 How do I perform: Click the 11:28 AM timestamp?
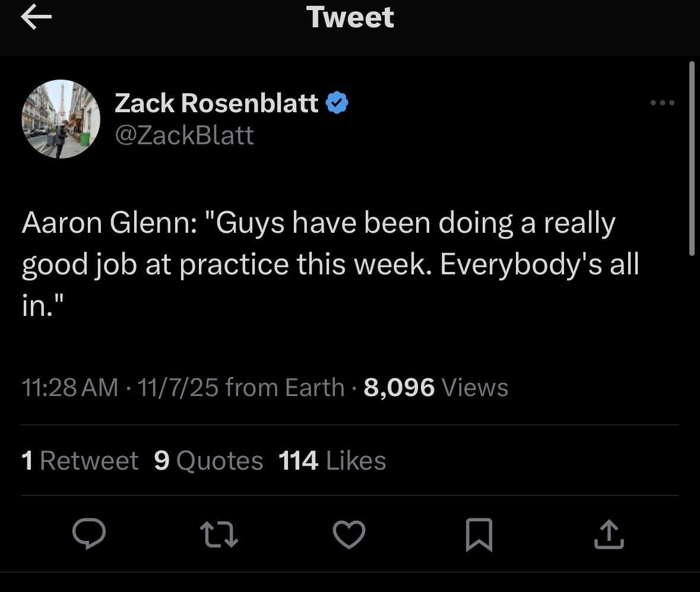click(x=69, y=388)
